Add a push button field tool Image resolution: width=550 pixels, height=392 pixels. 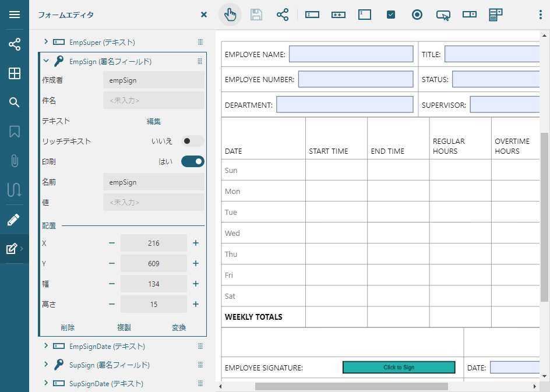(443, 15)
